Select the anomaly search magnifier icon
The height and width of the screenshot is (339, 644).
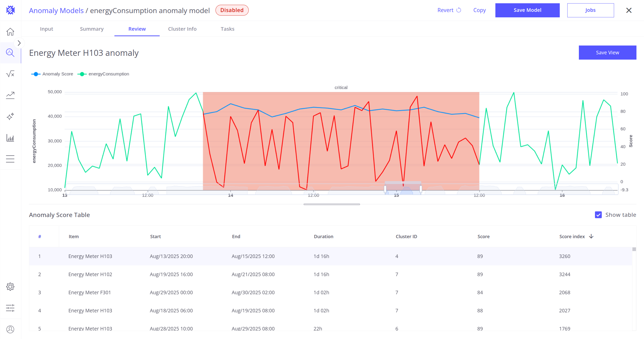coord(10,53)
